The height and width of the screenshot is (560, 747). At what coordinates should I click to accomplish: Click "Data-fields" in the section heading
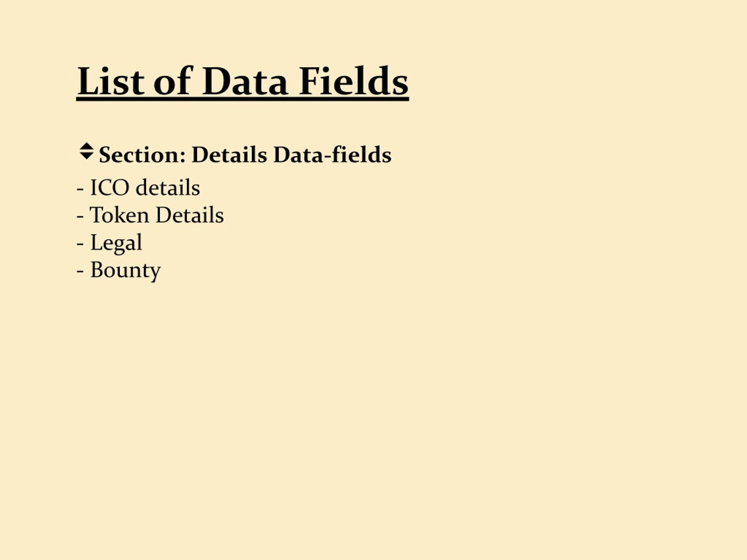click(332, 155)
